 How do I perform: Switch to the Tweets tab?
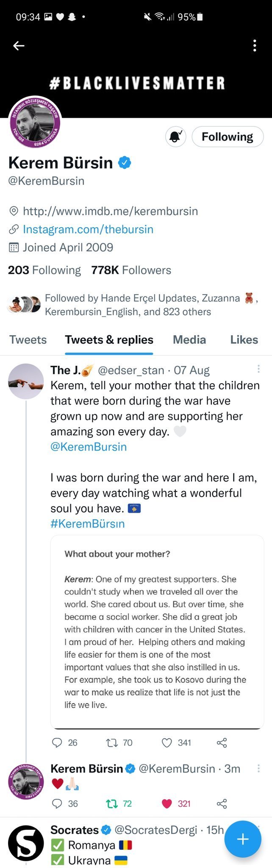pos(28,340)
